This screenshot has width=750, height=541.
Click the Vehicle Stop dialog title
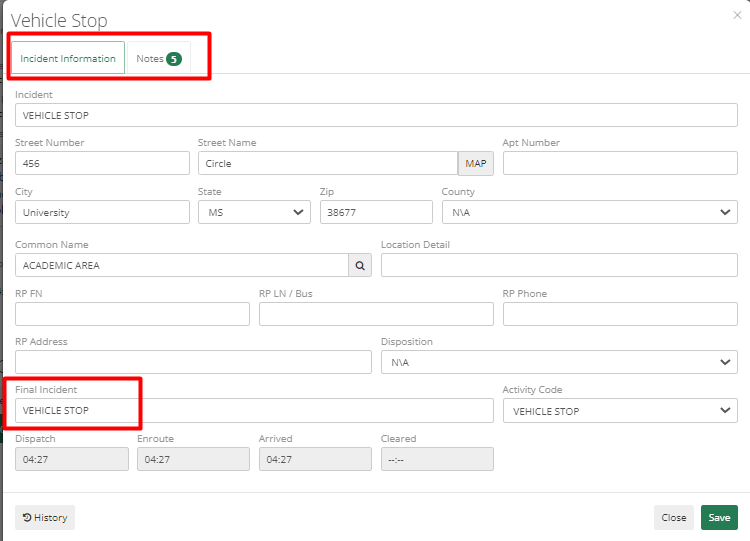click(x=59, y=21)
